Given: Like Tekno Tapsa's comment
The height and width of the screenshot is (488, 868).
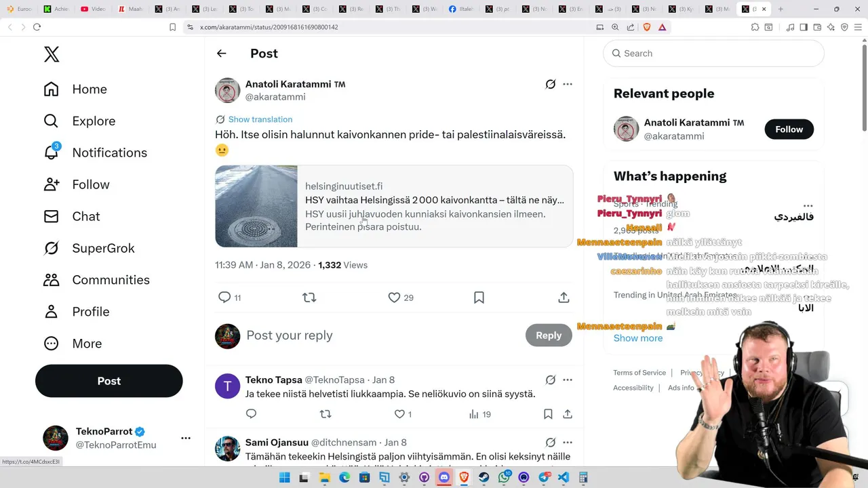Looking at the screenshot, I should [399, 413].
